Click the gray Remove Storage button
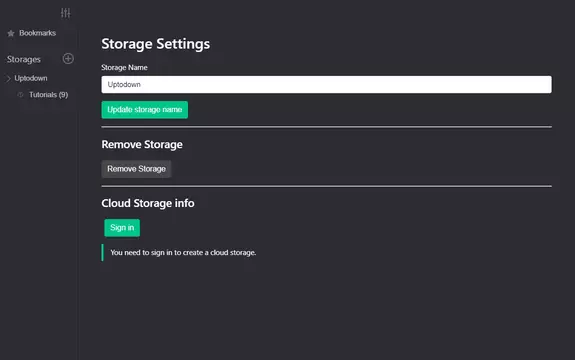575x360 pixels. [x=136, y=169]
